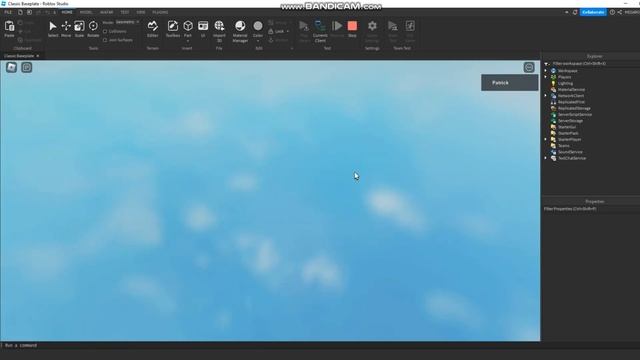
Task: Open the Part type dropdown arrow
Action: click(x=188, y=41)
